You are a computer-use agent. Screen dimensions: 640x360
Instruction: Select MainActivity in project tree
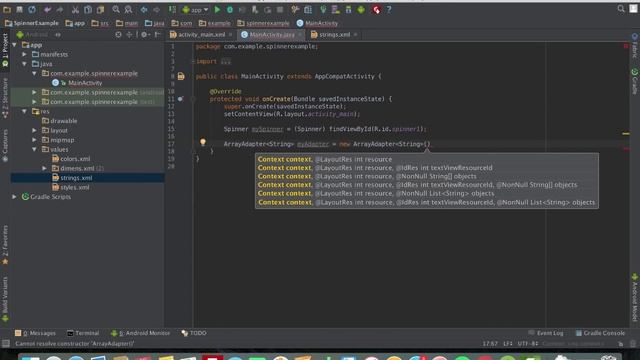coord(84,83)
